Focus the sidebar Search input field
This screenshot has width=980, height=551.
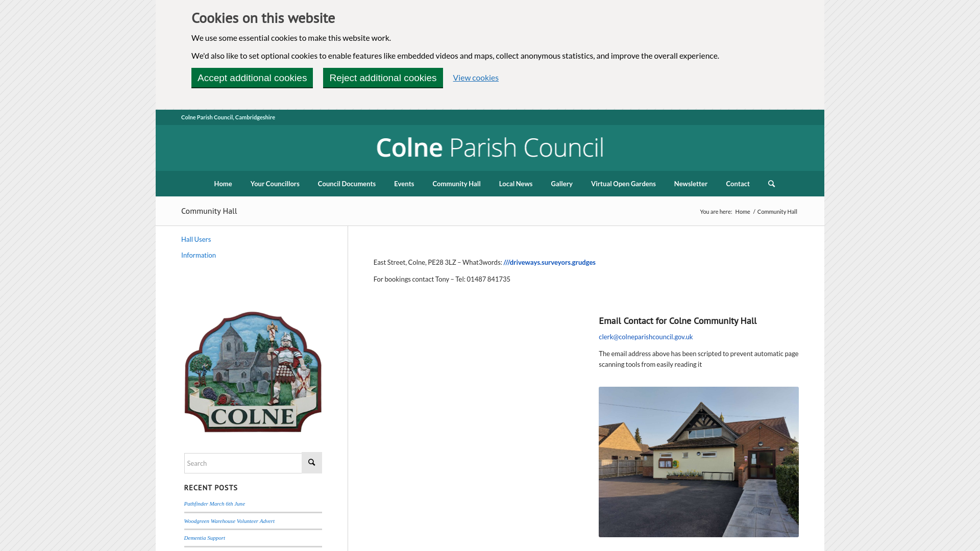(243, 463)
